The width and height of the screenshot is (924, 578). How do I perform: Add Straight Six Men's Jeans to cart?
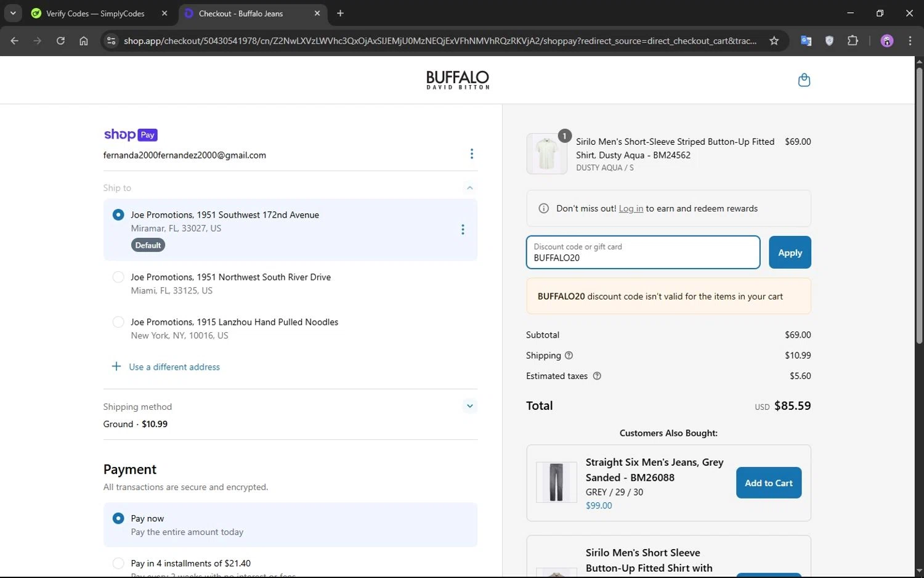(769, 483)
